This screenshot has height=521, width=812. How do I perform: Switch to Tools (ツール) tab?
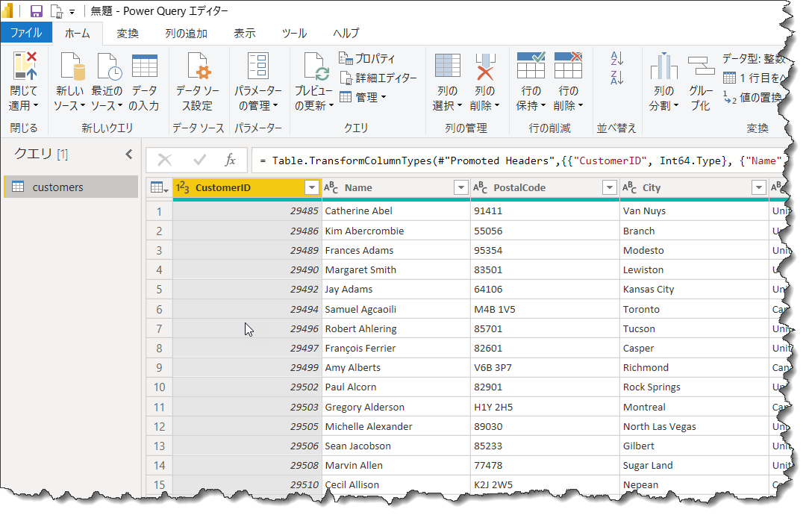[x=294, y=34]
